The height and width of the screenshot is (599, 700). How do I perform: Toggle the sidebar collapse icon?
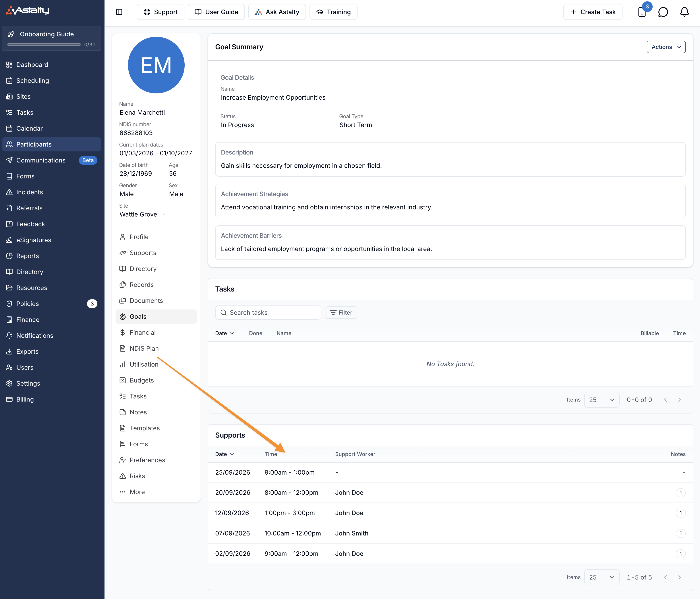click(119, 12)
